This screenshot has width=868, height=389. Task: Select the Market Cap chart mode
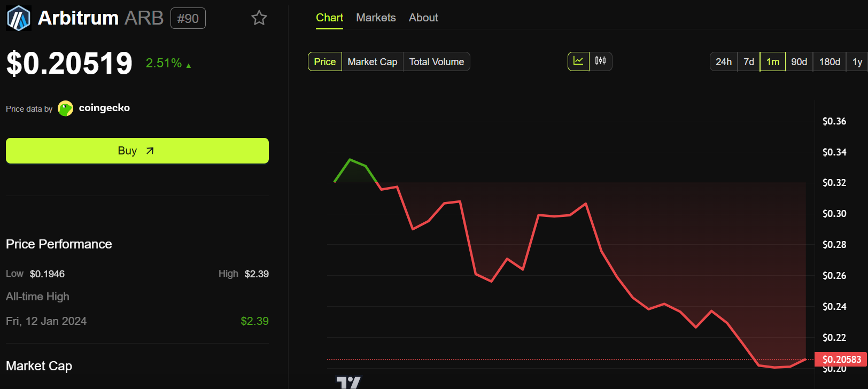[373, 61]
